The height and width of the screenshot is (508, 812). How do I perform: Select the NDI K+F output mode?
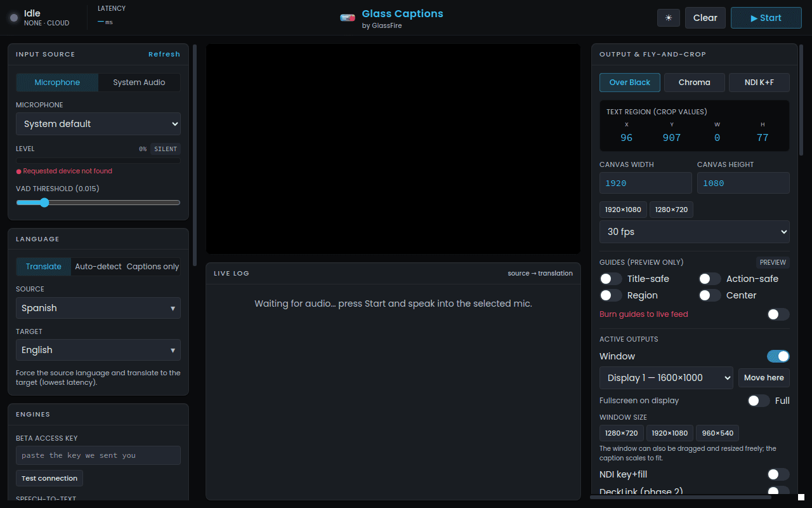(759, 83)
